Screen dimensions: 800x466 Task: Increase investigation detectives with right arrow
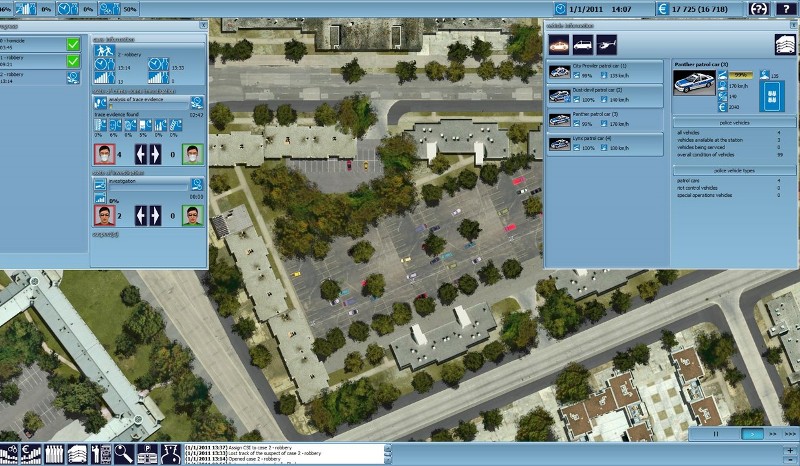point(155,214)
